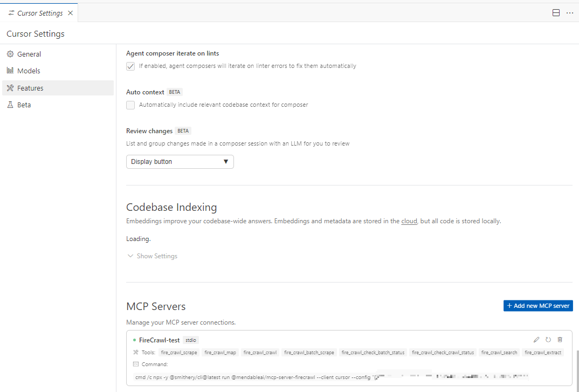Select the Features settings section

pos(58,88)
